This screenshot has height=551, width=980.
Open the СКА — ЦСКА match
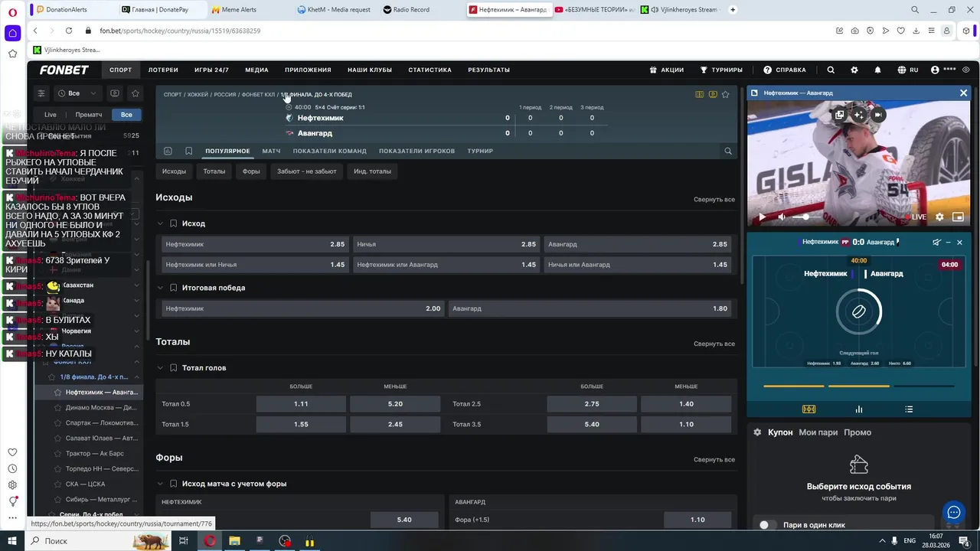pos(85,484)
